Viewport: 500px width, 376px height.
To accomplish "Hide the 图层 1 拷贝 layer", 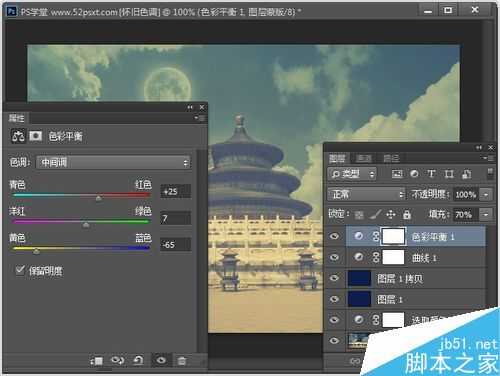I will click(x=334, y=278).
